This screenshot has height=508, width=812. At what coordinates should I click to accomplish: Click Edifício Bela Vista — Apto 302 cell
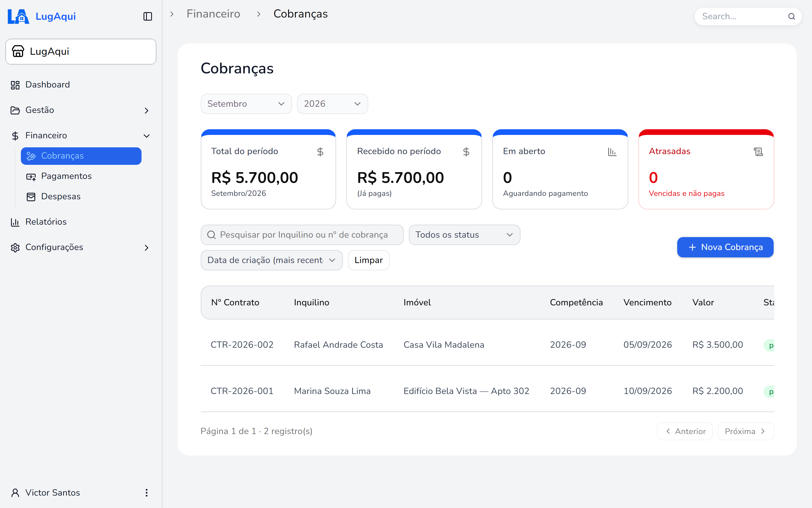pos(466,391)
